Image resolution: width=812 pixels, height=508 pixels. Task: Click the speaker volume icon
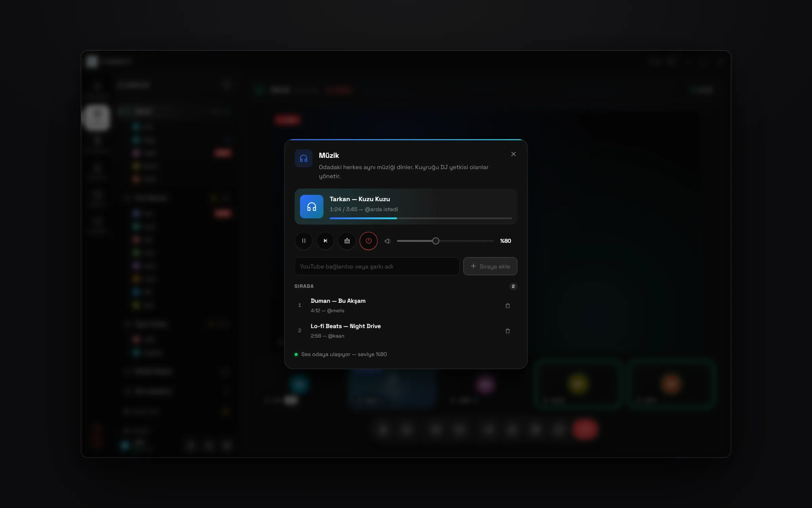click(x=388, y=241)
